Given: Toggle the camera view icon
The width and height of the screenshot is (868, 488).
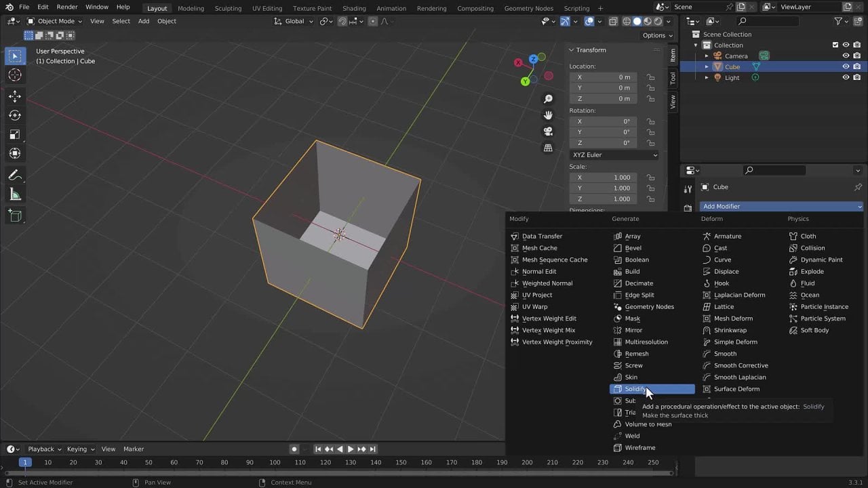Looking at the screenshot, I should coord(548,131).
